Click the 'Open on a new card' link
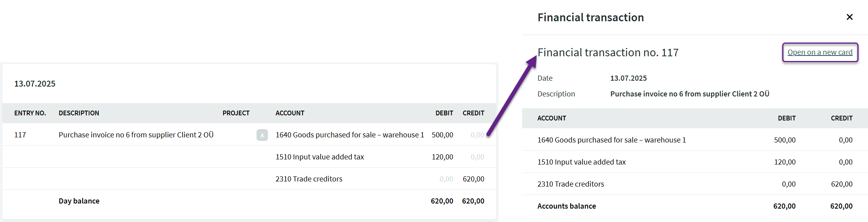 (820, 52)
